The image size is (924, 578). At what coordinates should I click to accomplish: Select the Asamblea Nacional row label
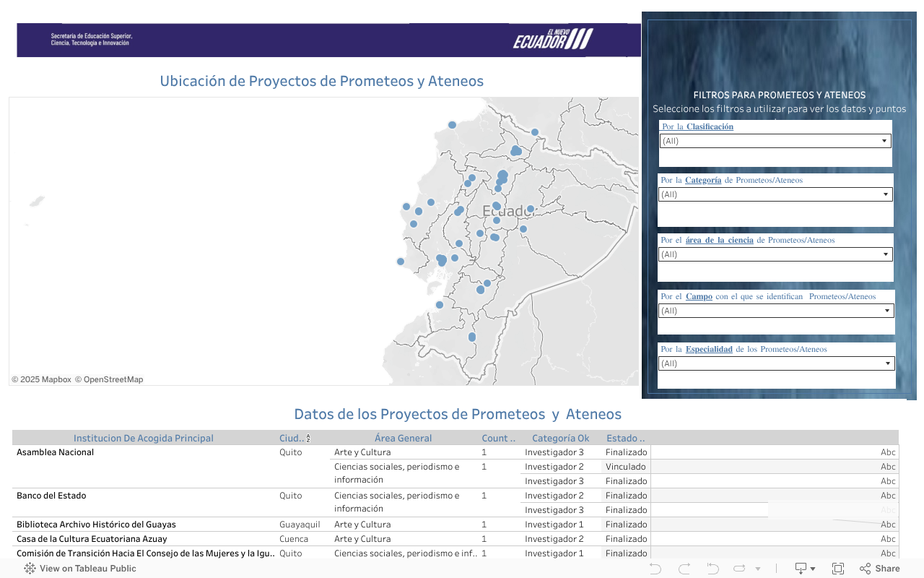56,452
